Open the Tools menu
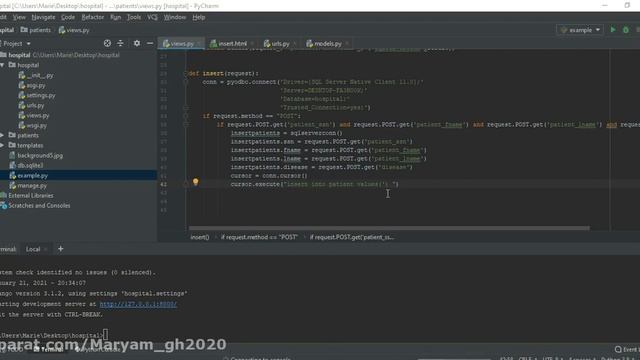Screen dimensions: 640x360 134,17
